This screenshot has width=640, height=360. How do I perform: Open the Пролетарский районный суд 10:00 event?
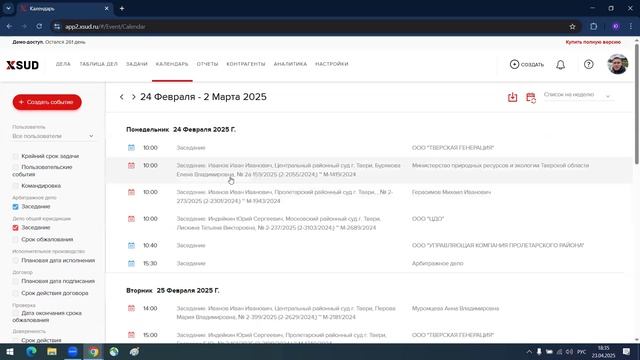coord(284,196)
